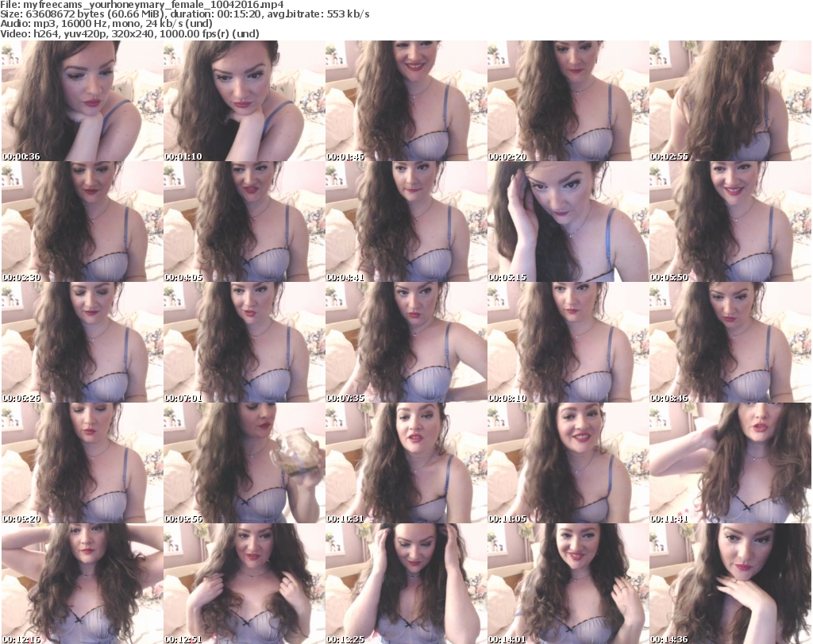Select the thumbnail with the glass jar
This screenshot has width=813, height=644.
tap(245, 463)
